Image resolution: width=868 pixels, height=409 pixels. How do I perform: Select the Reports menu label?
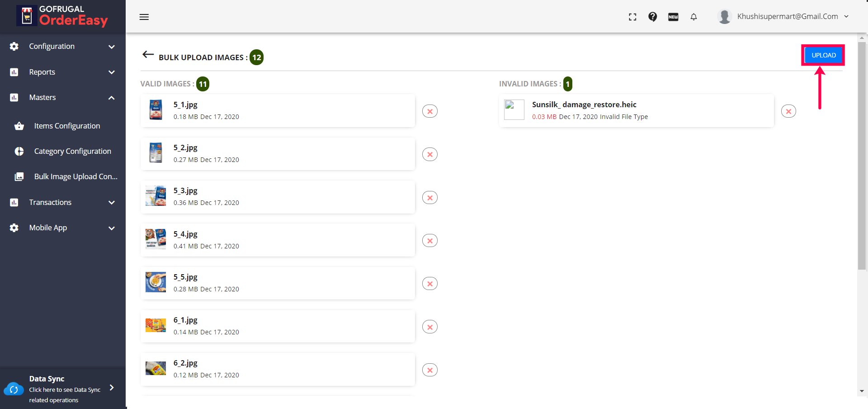point(42,72)
